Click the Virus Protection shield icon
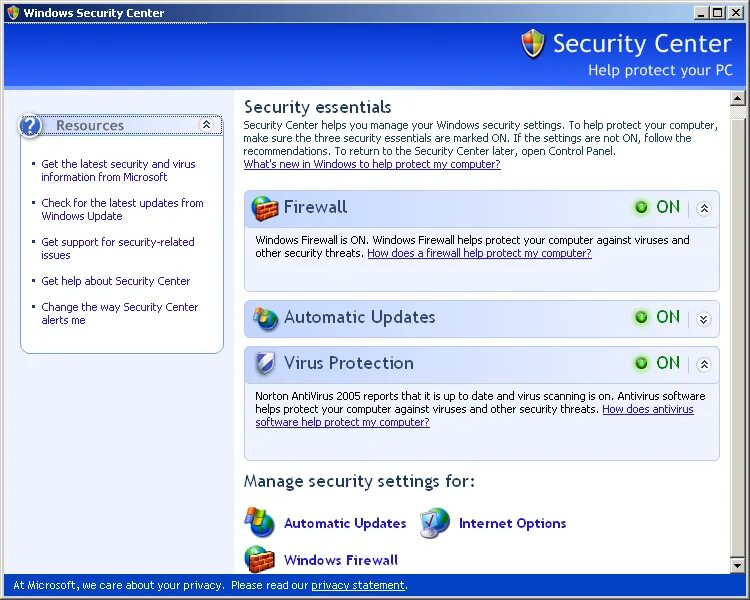This screenshot has width=750, height=600. coord(265,363)
